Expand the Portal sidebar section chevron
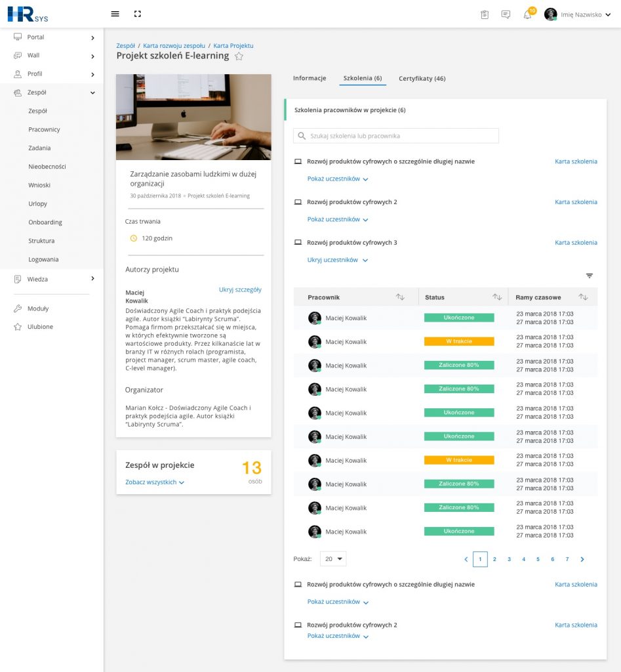 coord(92,37)
